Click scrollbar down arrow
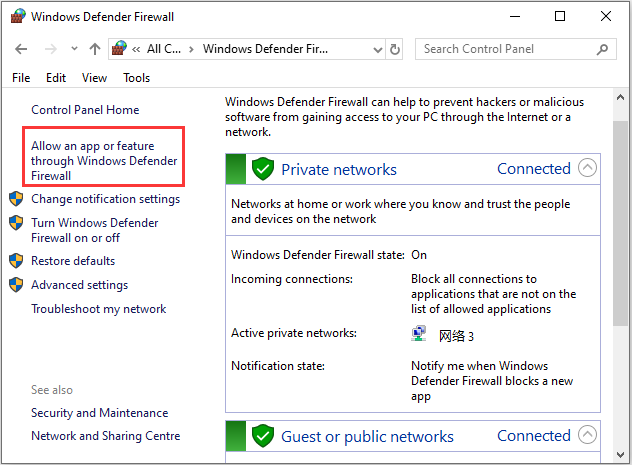This screenshot has width=632, height=465. click(x=620, y=455)
